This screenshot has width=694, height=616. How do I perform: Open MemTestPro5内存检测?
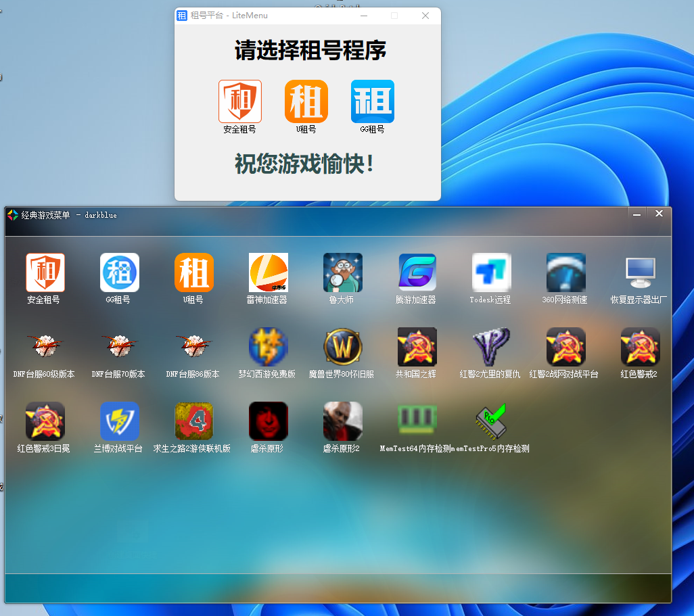(x=491, y=421)
